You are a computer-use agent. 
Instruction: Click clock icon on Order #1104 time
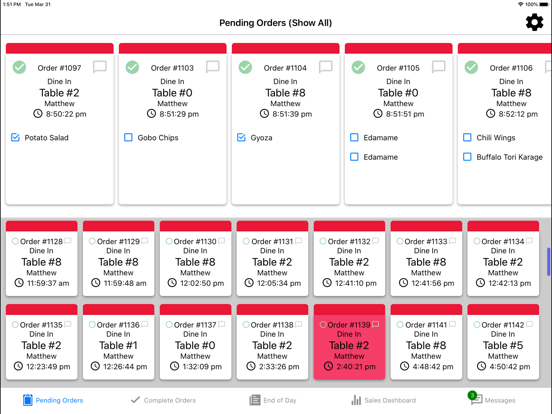pyautogui.click(x=264, y=114)
